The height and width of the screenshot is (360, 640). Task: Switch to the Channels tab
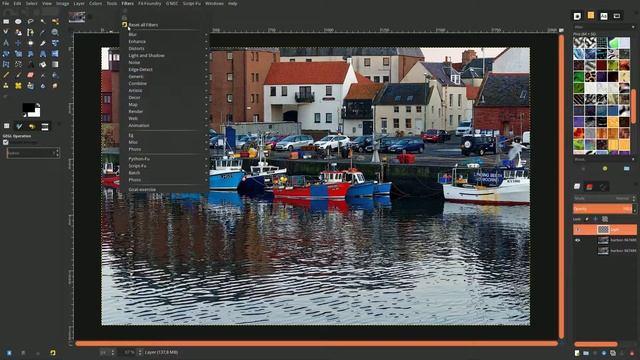point(590,187)
